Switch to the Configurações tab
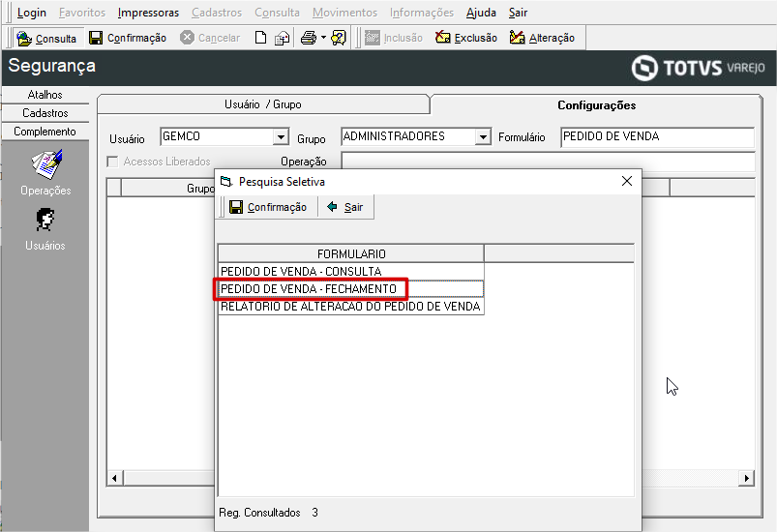The image size is (777, 532). coord(597,105)
